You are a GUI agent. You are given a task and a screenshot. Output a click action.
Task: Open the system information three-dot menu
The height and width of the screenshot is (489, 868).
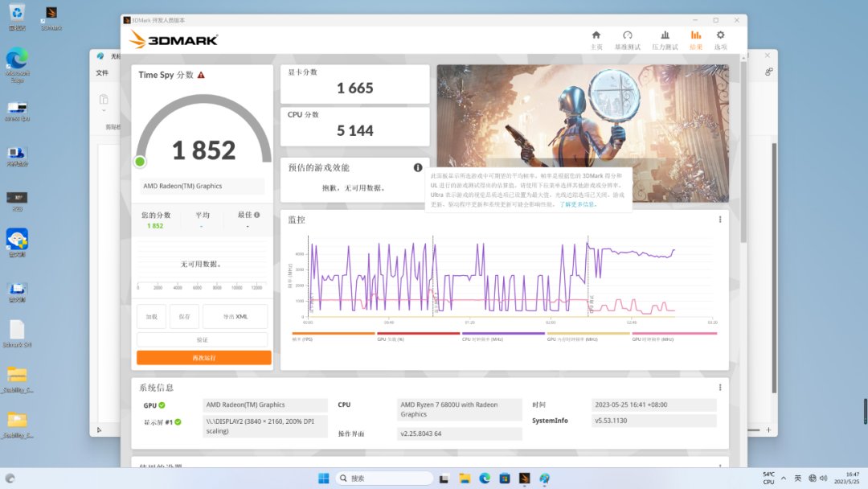click(719, 387)
